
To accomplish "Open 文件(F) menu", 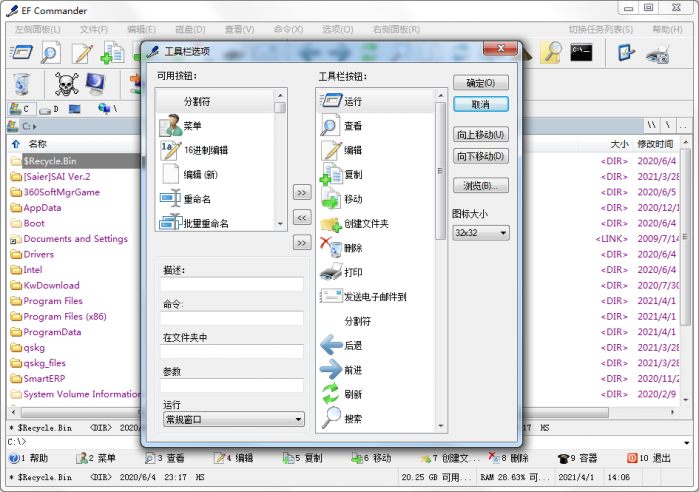I will click(94, 29).
